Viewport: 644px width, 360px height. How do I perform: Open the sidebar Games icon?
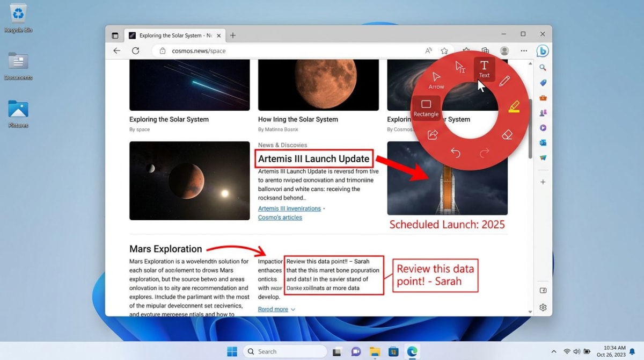point(543,113)
